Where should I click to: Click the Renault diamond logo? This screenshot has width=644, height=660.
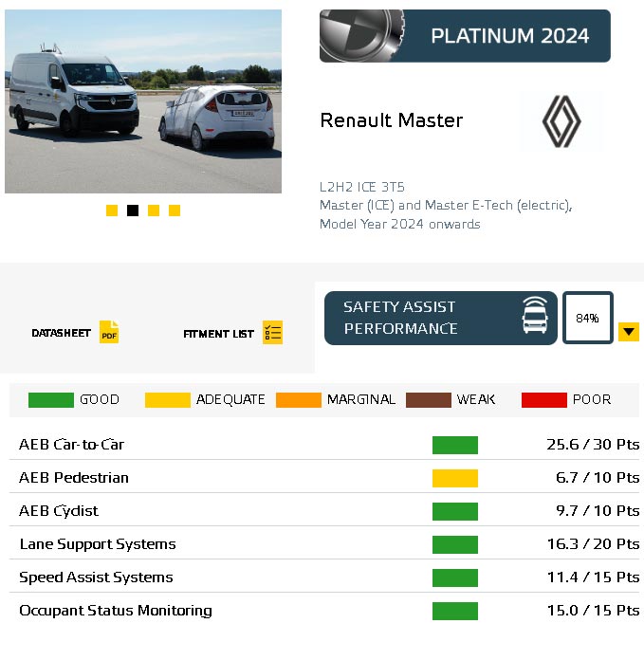click(561, 121)
